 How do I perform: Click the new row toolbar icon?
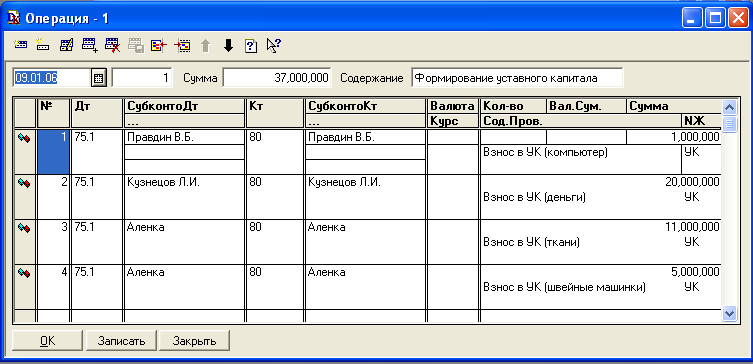pos(43,45)
